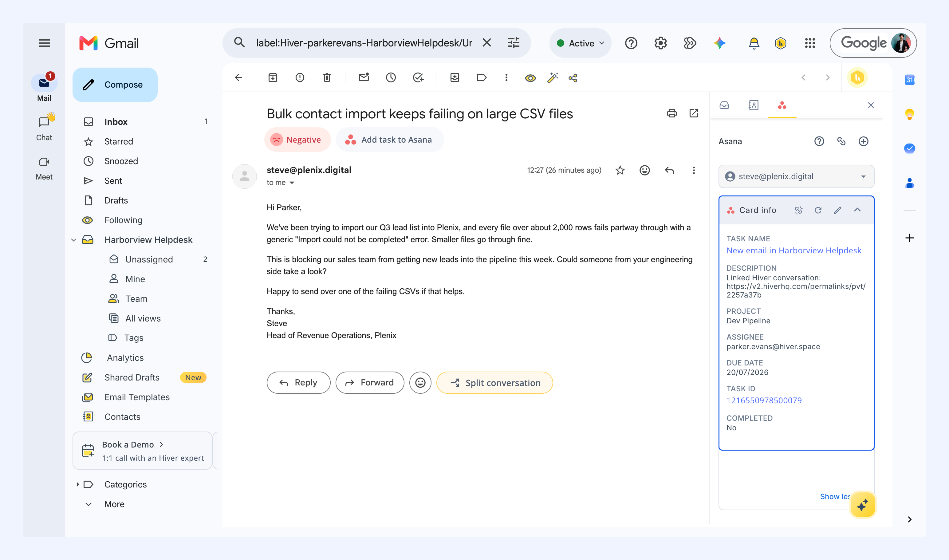This screenshot has height=560, width=949.
Task: Snooze the conversation using clock icon
Action: click(x=391, y=78)
